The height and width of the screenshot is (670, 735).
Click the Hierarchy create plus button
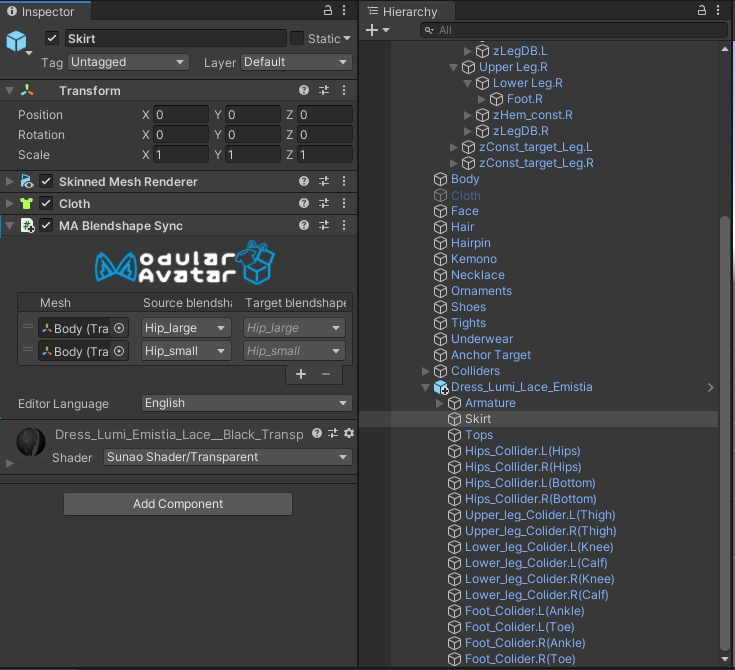click(372, 30)
